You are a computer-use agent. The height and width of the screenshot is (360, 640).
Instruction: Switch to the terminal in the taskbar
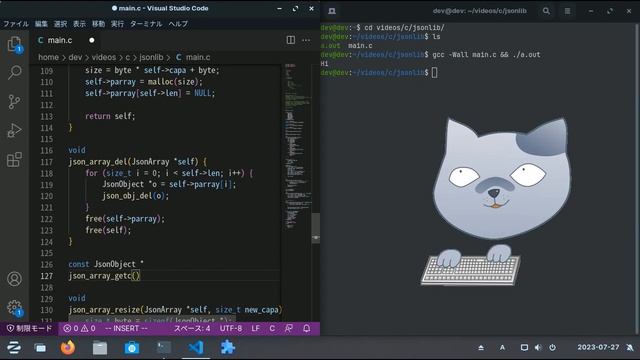point(164,347)
